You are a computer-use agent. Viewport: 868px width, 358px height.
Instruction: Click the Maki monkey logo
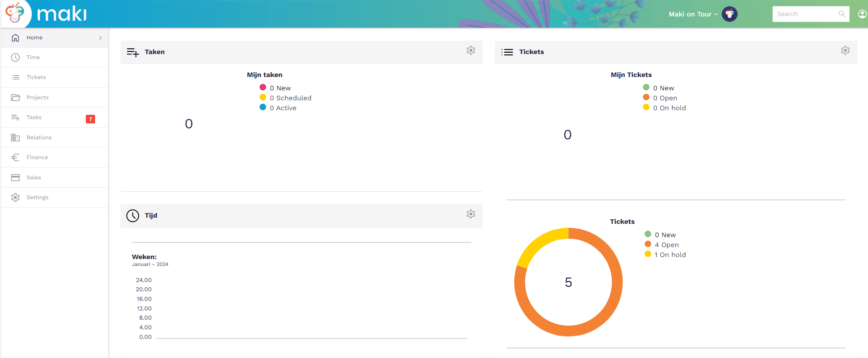(15, 14)
